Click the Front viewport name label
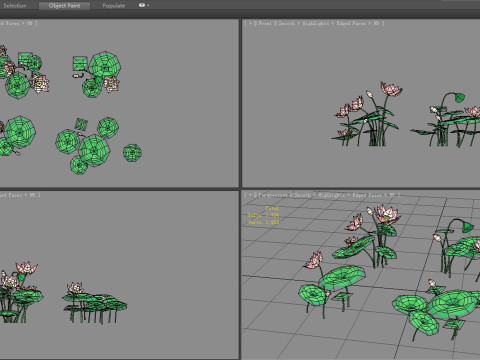 [x=265, y=23]
